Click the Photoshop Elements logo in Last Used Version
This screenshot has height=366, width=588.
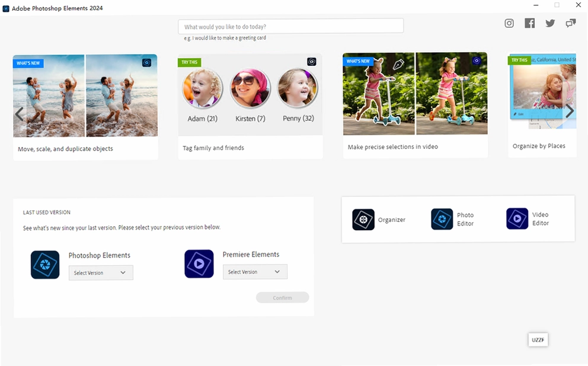point(45,265)
